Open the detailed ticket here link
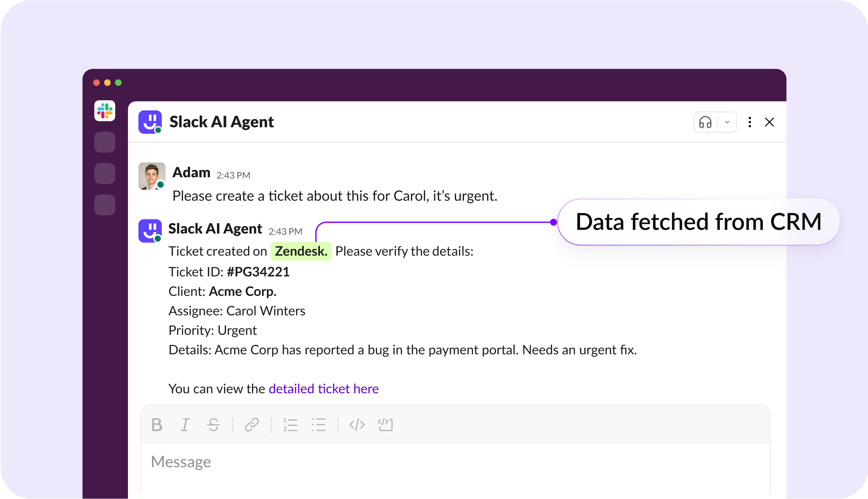This screenshot has width=868, height=499. pos(323,389)
